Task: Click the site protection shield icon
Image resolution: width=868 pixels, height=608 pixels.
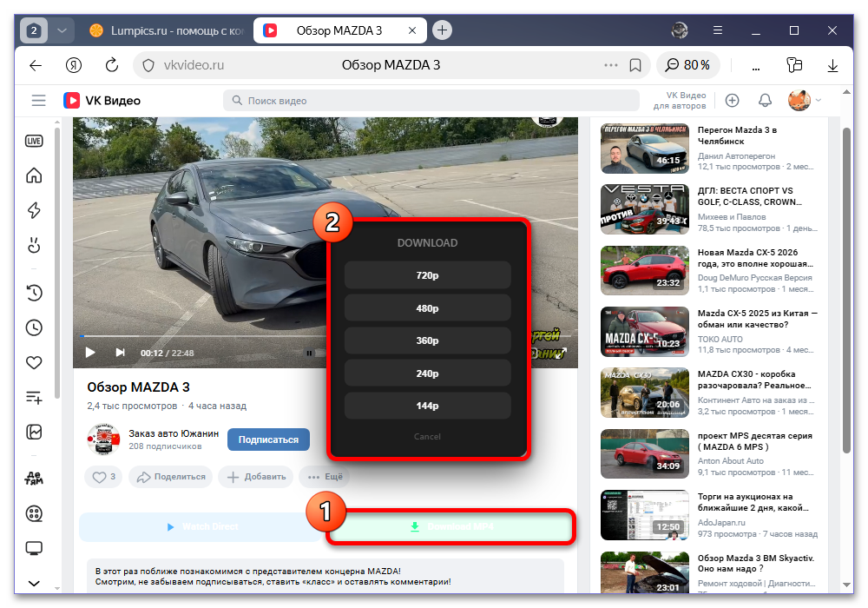Action: 148,65
